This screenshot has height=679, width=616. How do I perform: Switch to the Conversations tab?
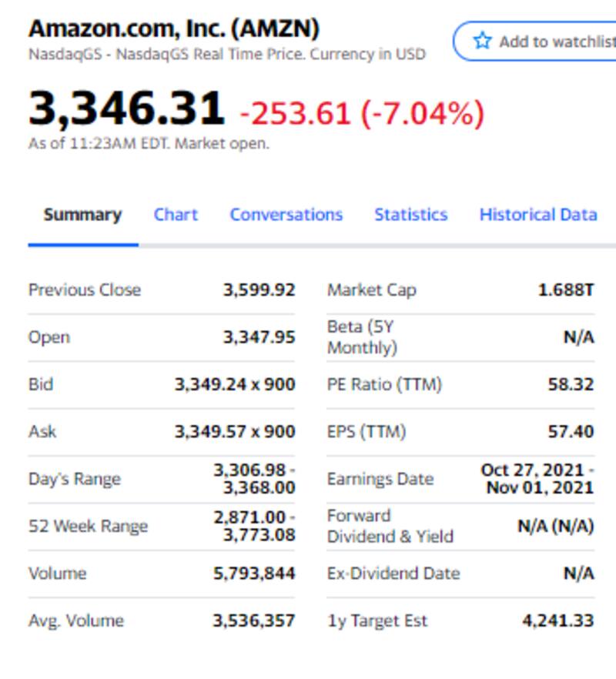click(x=286, y=215)
